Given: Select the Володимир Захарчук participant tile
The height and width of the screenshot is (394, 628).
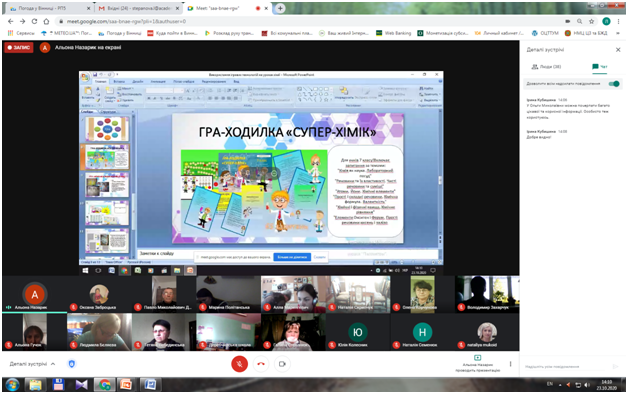Looking at the screenshot, I should click(x=487, y=294).
